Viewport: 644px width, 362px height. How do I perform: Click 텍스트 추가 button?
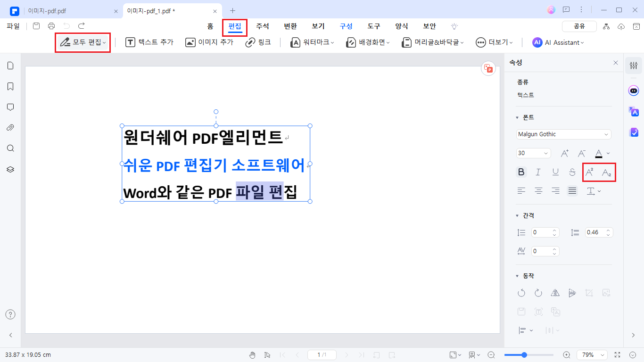149,42
